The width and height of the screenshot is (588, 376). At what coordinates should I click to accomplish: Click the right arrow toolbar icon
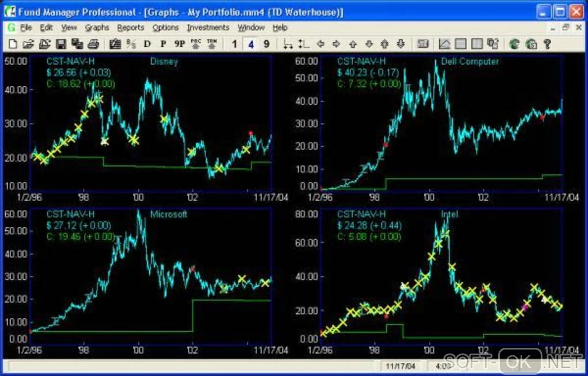click(337, 44)
